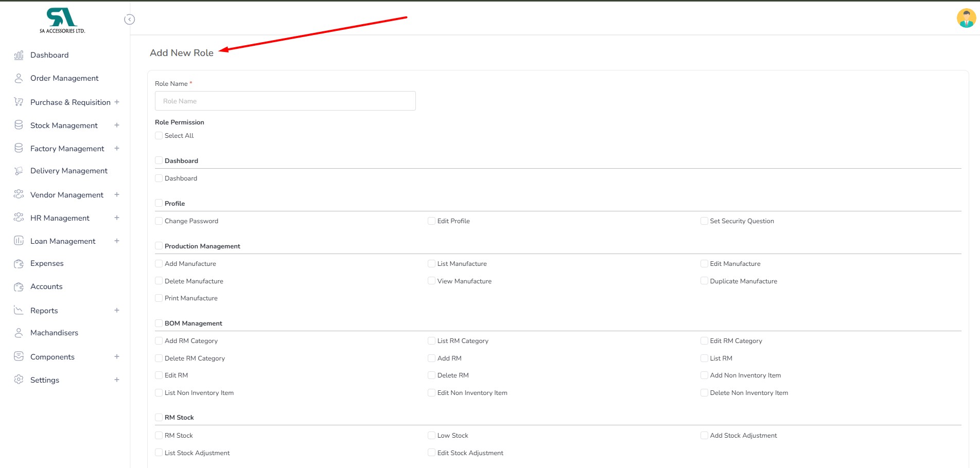
Task: Go to Delivery Management page
Action: [x=68, y=171]
